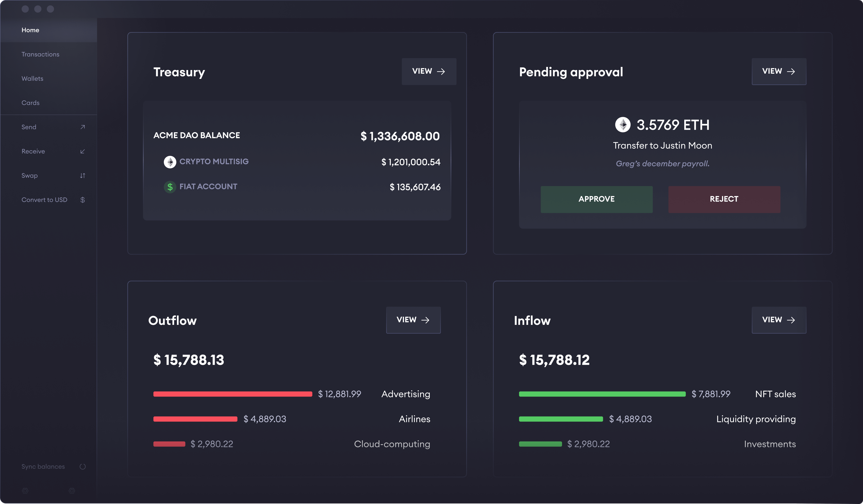Select Cards in the sidebar menu
Viewport: 863px width, 504px height.
pos(30,103)
